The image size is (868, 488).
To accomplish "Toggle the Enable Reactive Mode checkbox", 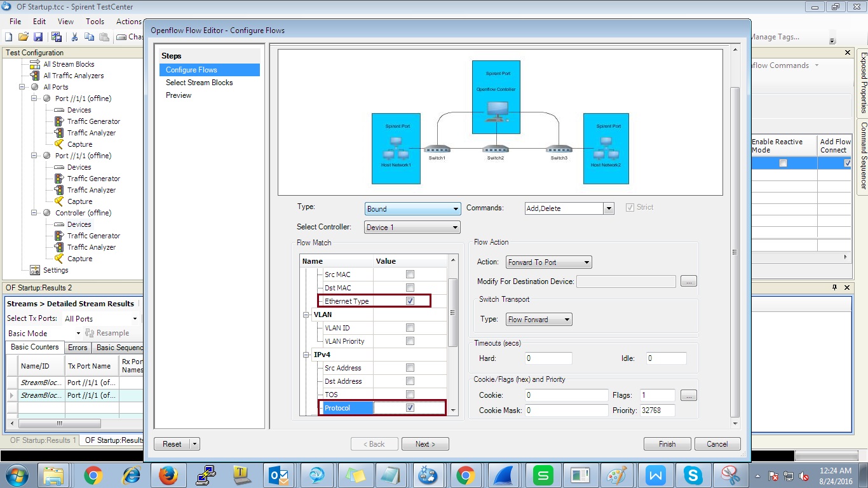I will [x=783, y=163].
